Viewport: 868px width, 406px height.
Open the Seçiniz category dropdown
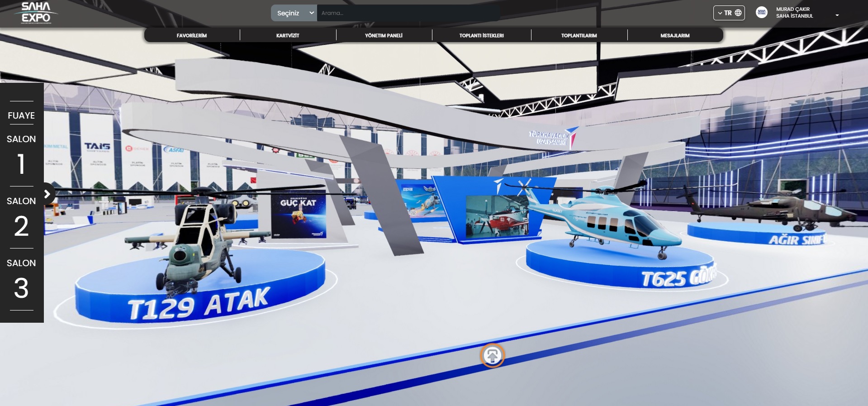[294, 13]
